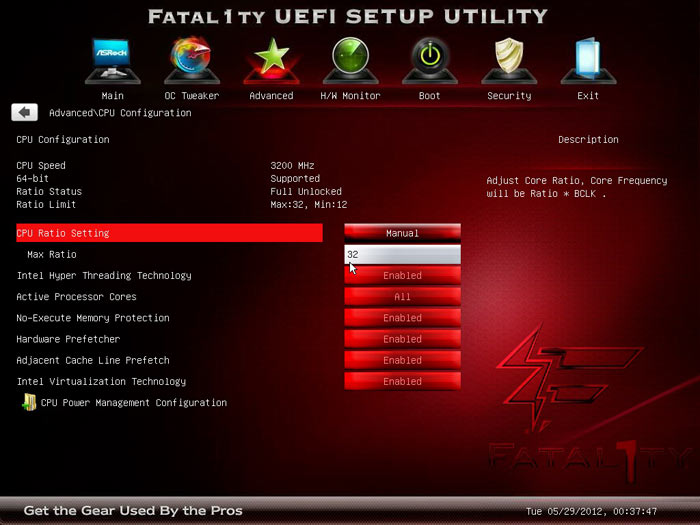Click the Description heading
The image size is (700, 525).
click(588, 139)
